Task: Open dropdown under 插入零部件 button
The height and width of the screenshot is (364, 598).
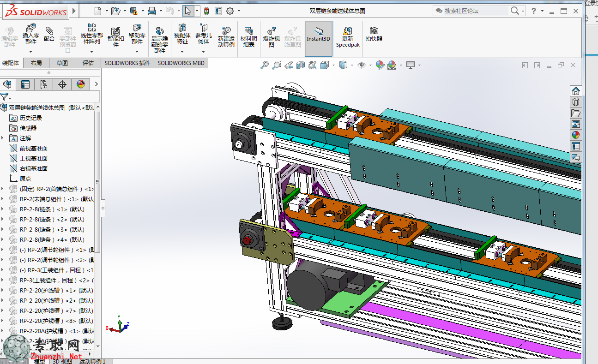Action: click(x=30, y=51)
